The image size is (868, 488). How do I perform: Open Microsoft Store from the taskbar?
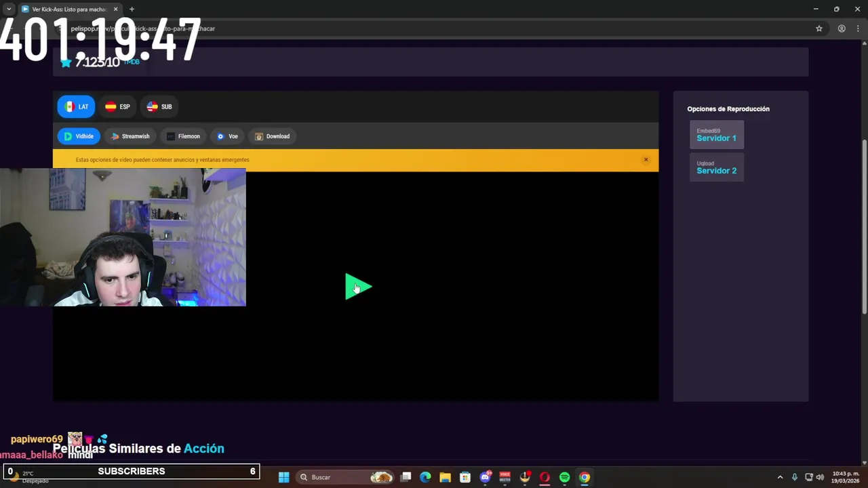pyautogui.click(x=465, y=477)
